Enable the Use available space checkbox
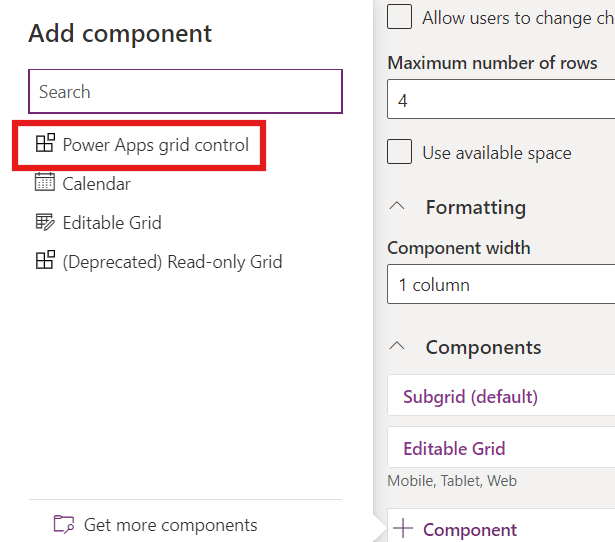This screenshot has width=615, height=542. point(400,152)
